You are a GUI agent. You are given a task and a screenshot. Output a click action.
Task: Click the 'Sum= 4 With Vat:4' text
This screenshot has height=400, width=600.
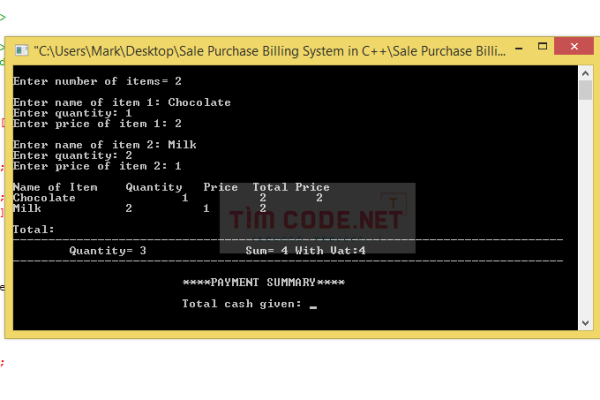[x=305, y=251]
